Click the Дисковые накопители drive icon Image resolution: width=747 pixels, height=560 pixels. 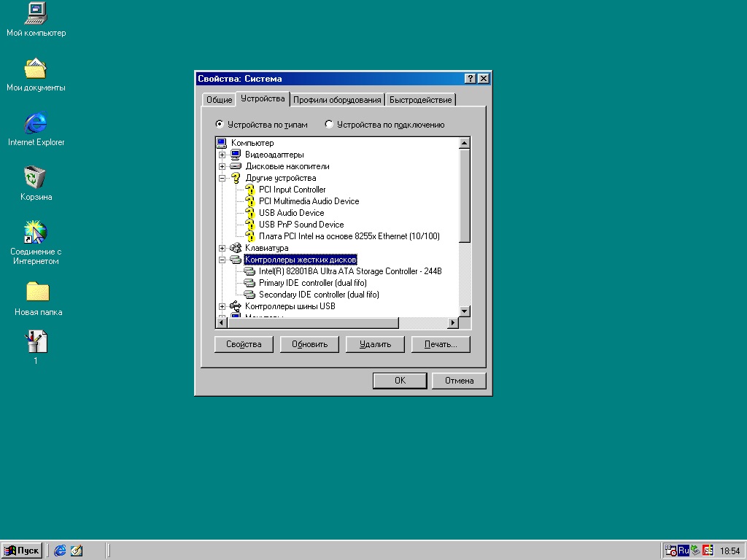[x=236, y=166]
